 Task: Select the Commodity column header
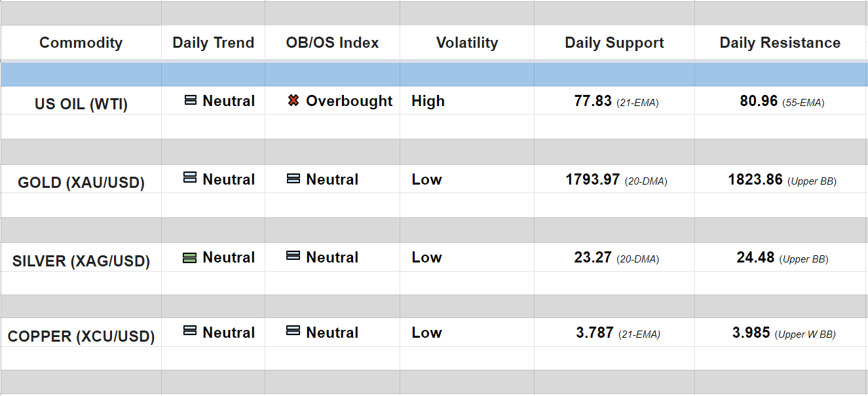click(81, 43)
